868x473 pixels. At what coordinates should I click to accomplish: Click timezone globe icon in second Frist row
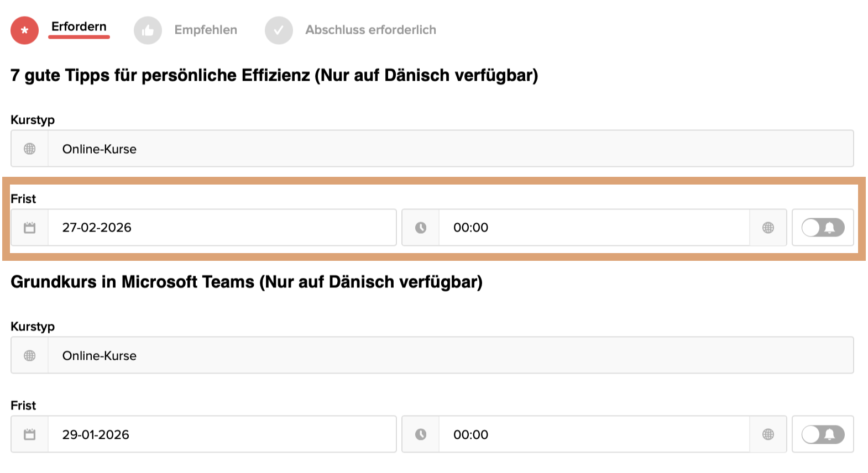coord(768,434)
